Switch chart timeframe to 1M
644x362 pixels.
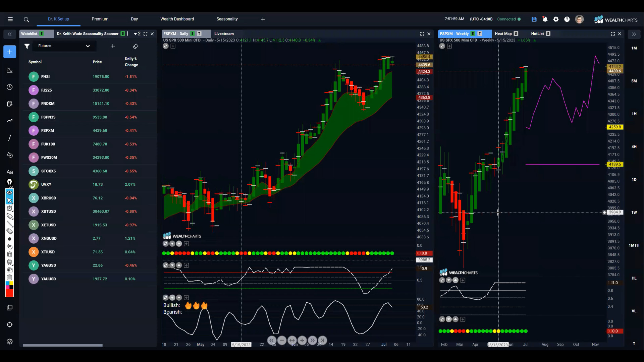[634, 48]
